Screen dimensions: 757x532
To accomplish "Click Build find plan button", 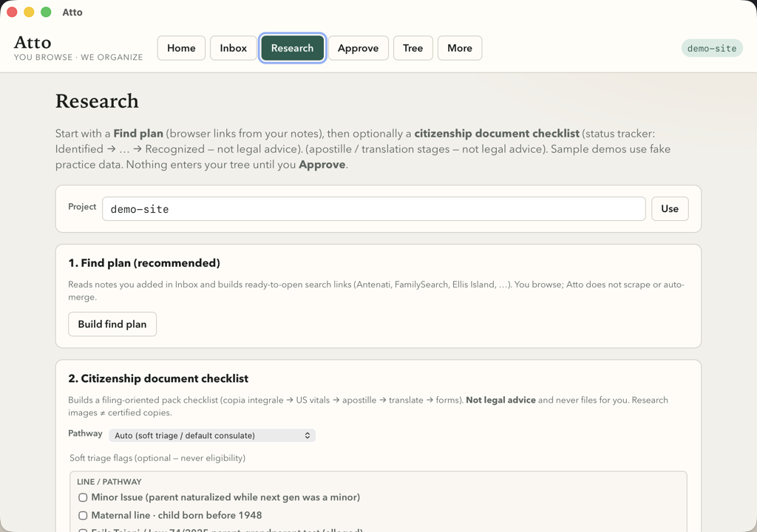I will click(112, 324).
